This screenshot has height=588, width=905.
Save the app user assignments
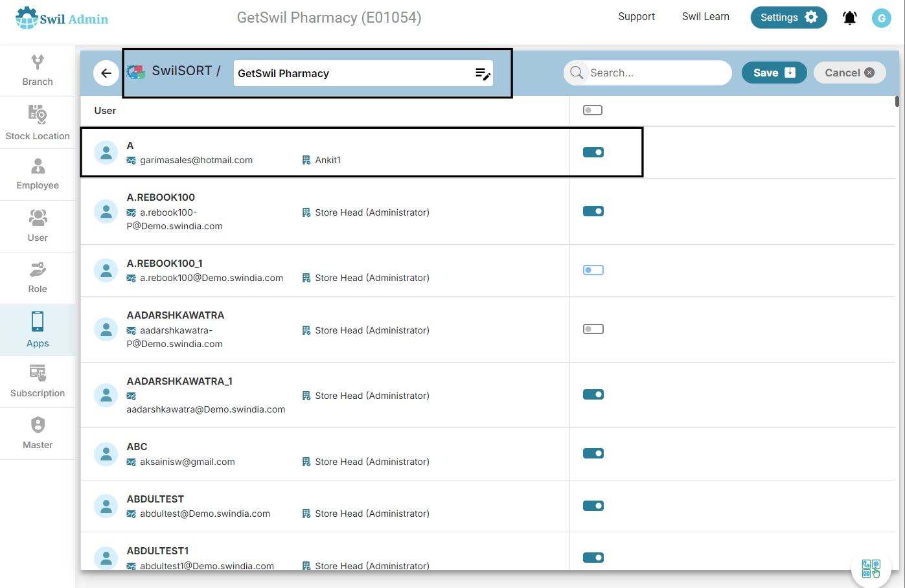[774, 73]
